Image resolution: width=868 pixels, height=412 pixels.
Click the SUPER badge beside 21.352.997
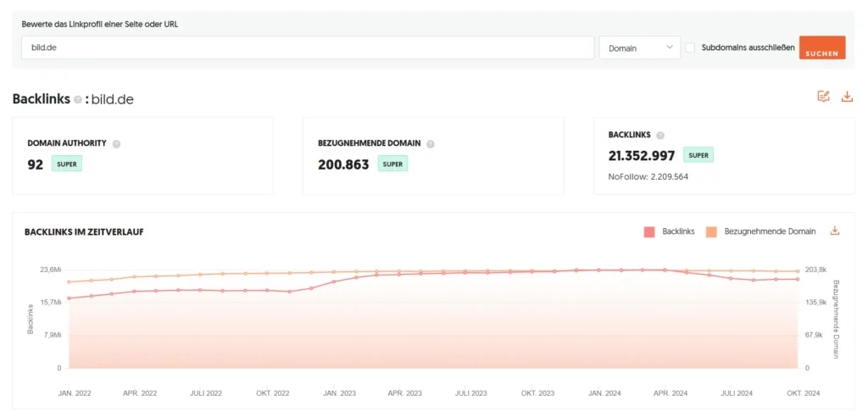698,155
